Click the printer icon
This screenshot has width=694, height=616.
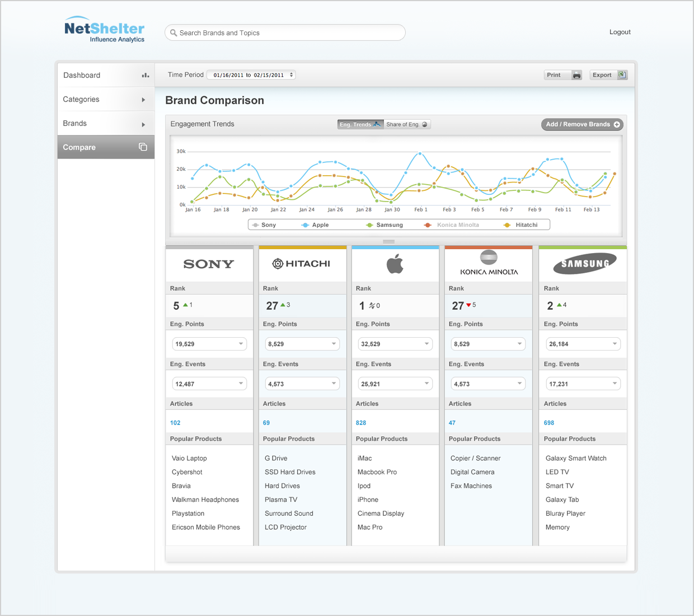point(576,75)
